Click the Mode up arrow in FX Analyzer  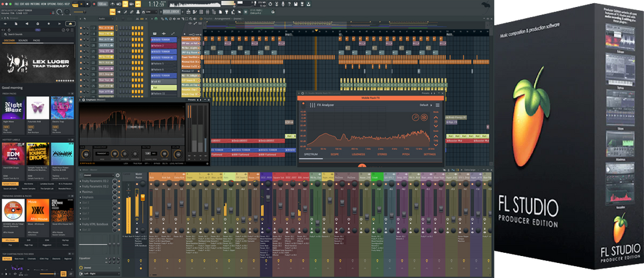pyautogui.click(x=436, y=116)
